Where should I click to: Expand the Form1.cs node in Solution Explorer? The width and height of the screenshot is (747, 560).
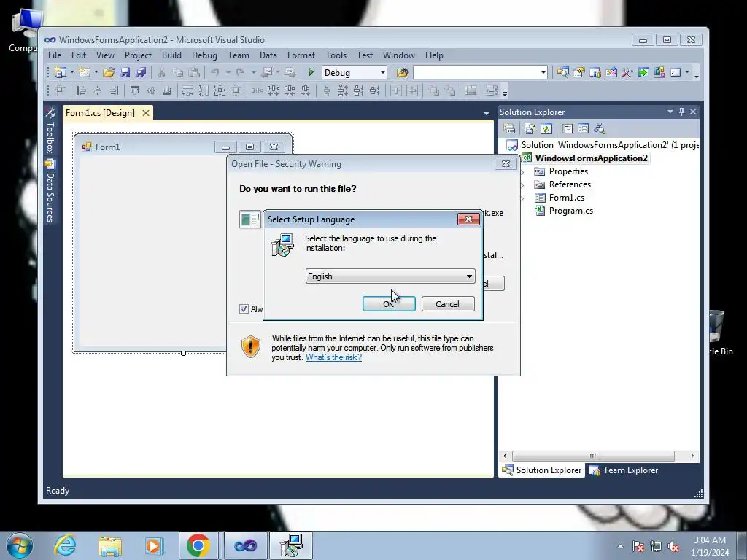coord(522,198)
